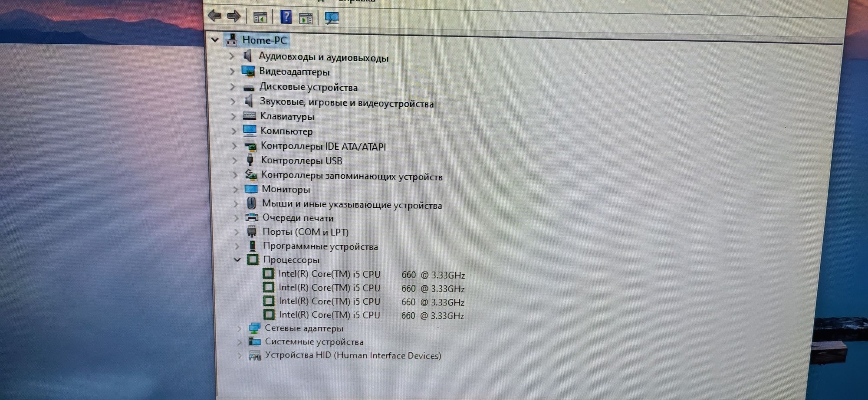Screen dimensions: 868x400
Task: Click the mouse icon for Мыши
Action: tap(251, 203)
